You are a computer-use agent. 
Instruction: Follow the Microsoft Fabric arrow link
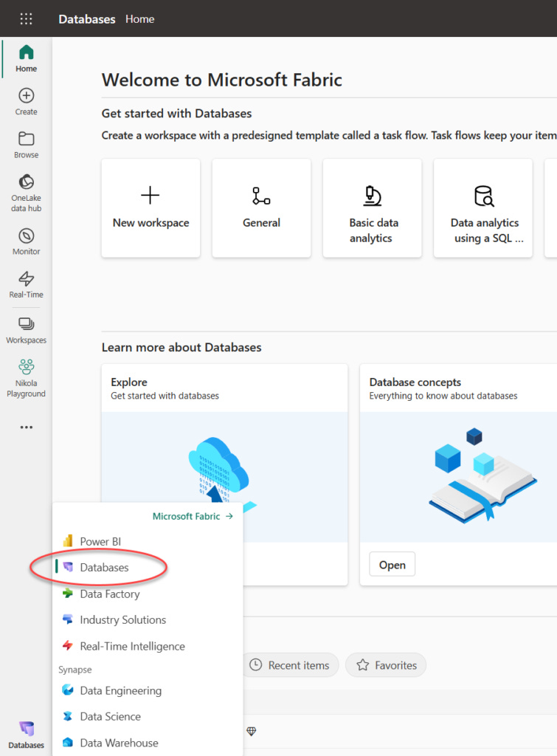coord(193,516)
